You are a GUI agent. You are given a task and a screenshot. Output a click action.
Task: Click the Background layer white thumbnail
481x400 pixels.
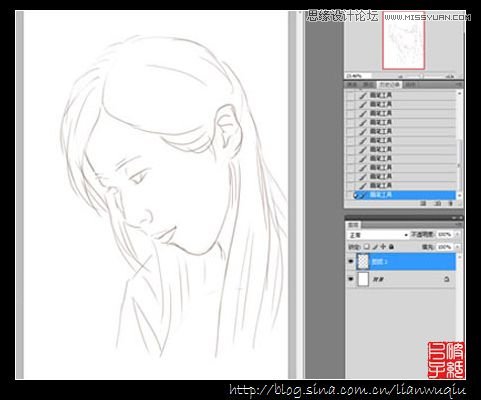tap(363, 279)
